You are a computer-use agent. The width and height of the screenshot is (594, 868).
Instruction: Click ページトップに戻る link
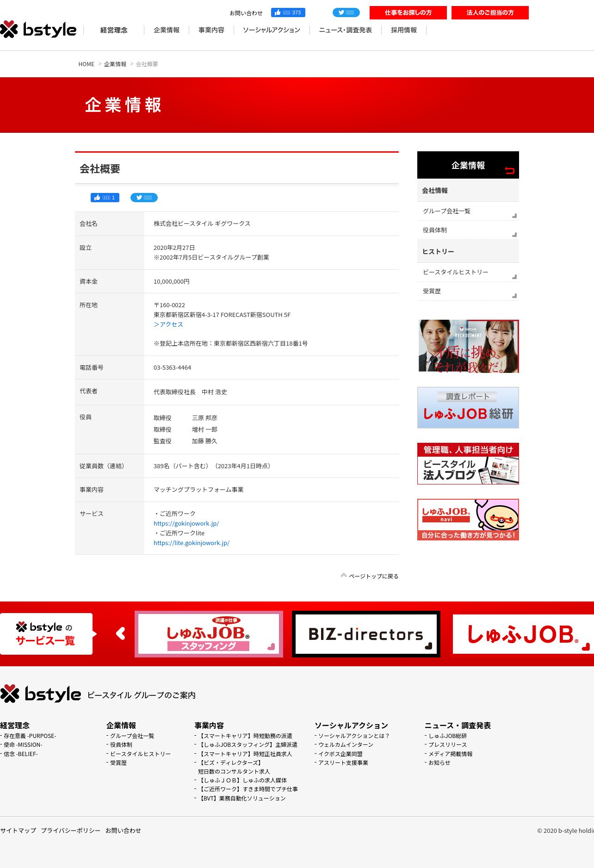[x=373, y=576]
